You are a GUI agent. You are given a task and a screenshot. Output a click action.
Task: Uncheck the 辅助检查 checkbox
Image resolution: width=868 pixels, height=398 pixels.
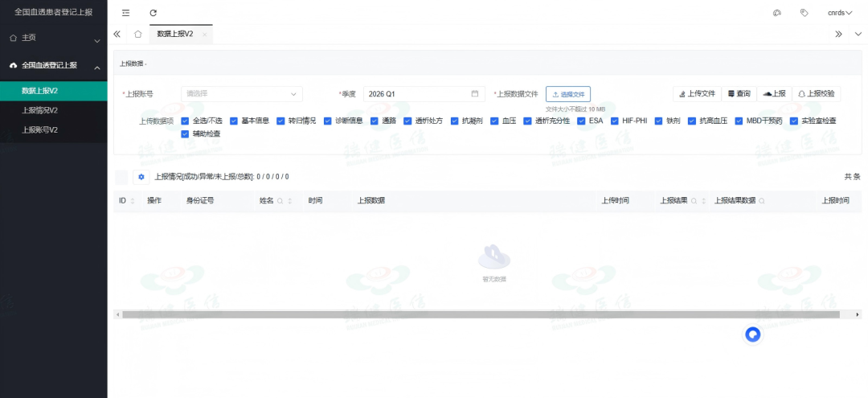pyautogui.click(x=186, y=133)
